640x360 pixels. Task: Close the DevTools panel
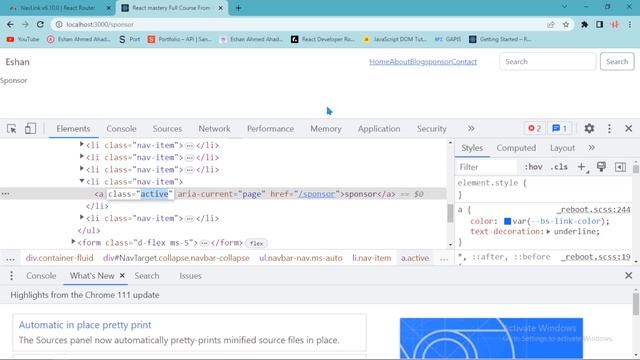[629, 129]
